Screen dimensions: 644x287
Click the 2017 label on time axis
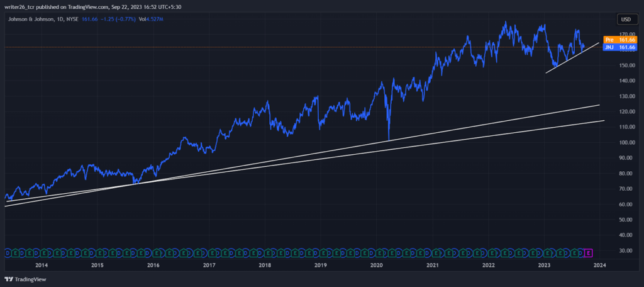pos(209,265)
